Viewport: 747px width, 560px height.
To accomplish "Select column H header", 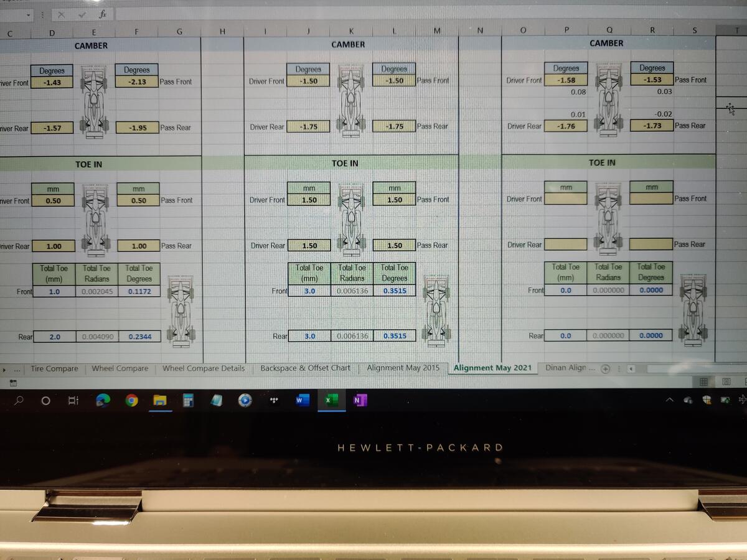I will (222, 31).
